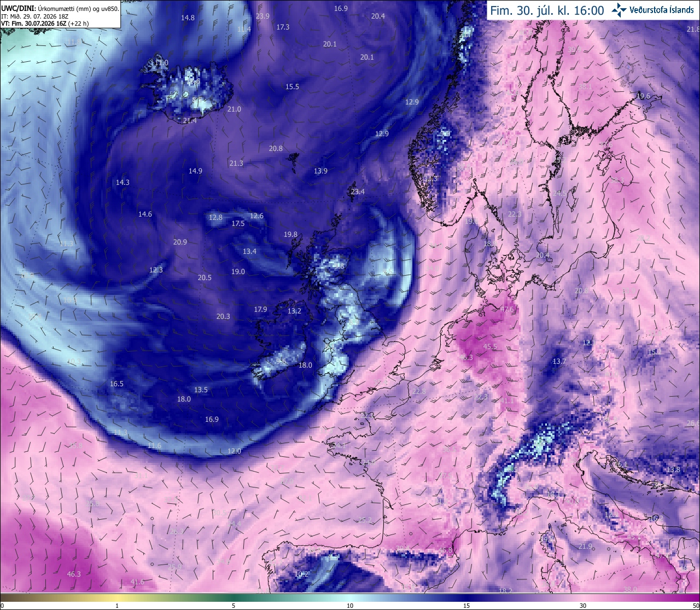Click the 5 tick on the color scale

(234, 606)
